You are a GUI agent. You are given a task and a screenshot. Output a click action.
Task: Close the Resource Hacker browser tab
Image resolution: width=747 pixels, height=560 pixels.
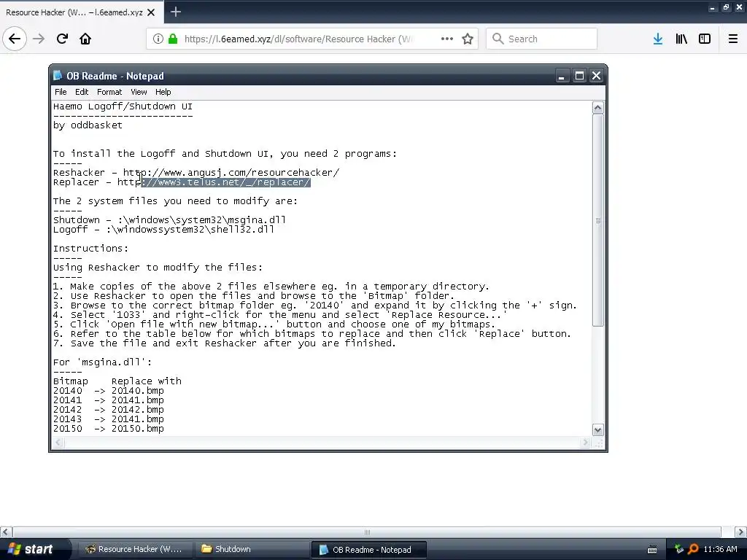tap(151, 12)
